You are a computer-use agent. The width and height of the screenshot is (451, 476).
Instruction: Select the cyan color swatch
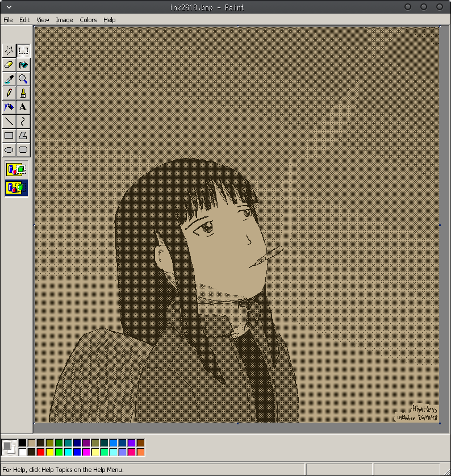pos(68,452)
